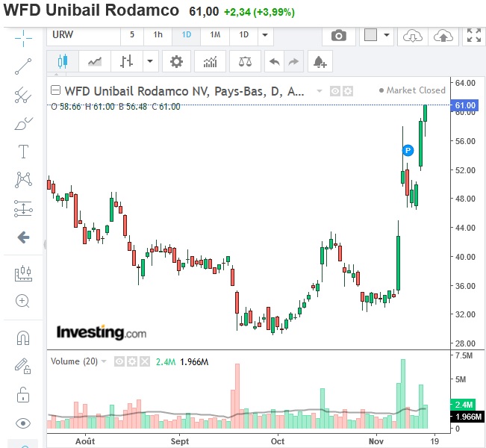Click the zoom in magnifier tool
Screen dimensions: 486x448
(22, 301)
